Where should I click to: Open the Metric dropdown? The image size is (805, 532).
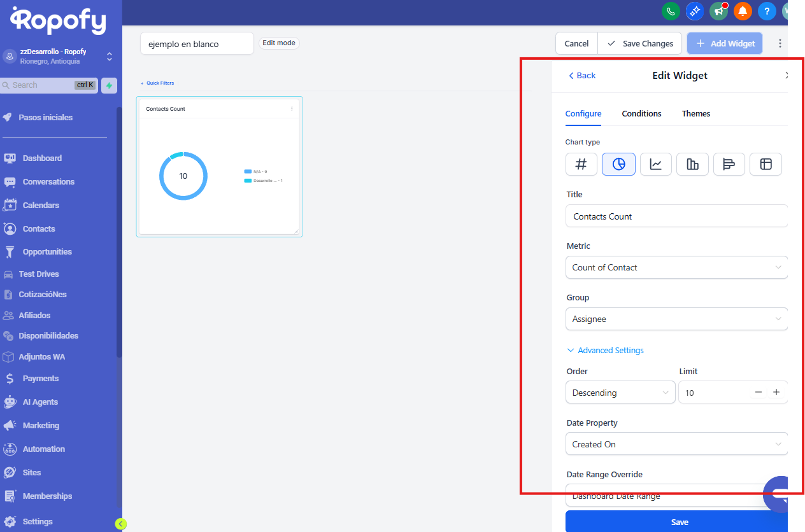click(x=676, y=267)
